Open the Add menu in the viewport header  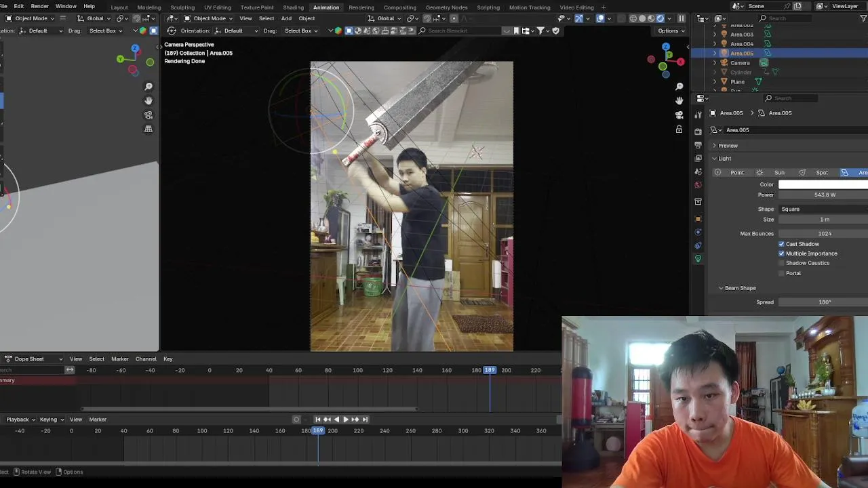point(286,18)
